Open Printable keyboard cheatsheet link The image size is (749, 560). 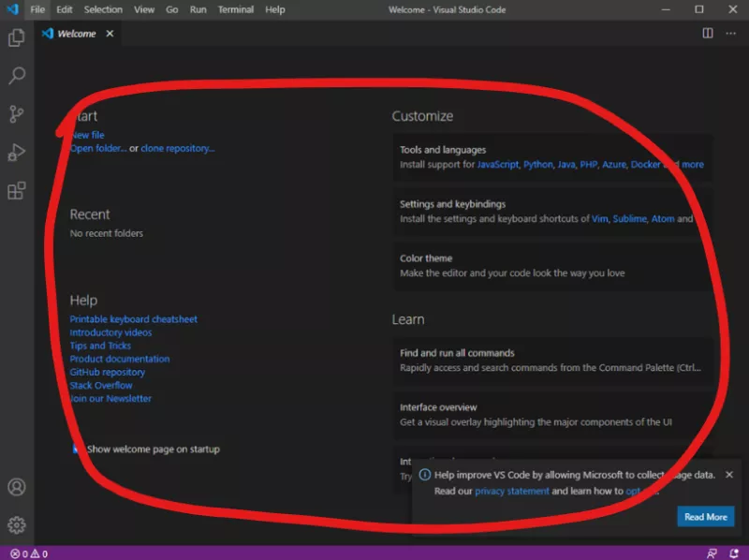pyautogui.click(x=133, y=318)
